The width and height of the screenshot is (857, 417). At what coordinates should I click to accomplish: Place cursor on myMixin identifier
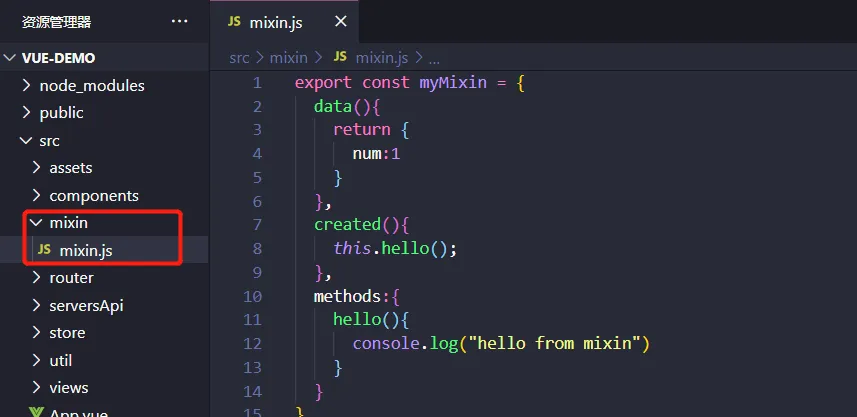tap(453, 83)
